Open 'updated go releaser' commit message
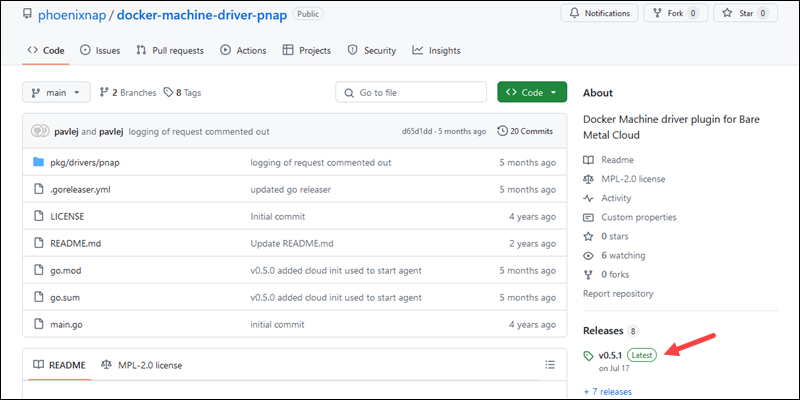This screenshot has height=400, width=800. coord(290,189)
